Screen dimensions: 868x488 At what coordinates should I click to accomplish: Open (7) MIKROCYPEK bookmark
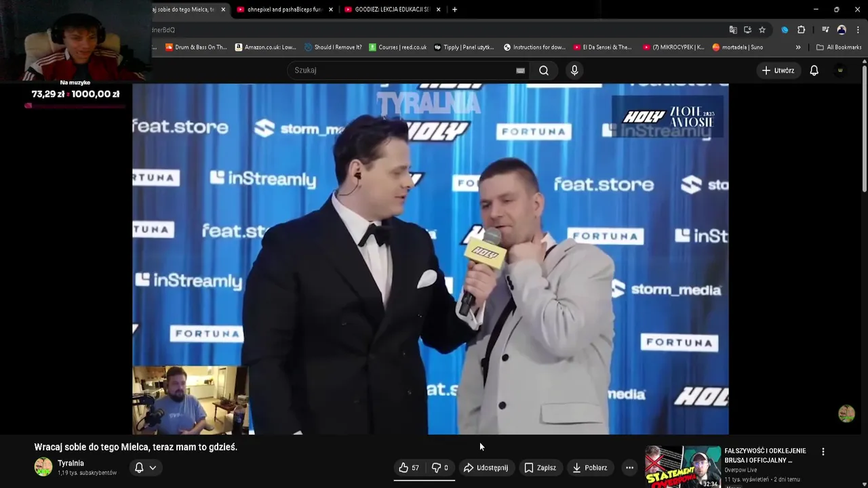[673, 47]
